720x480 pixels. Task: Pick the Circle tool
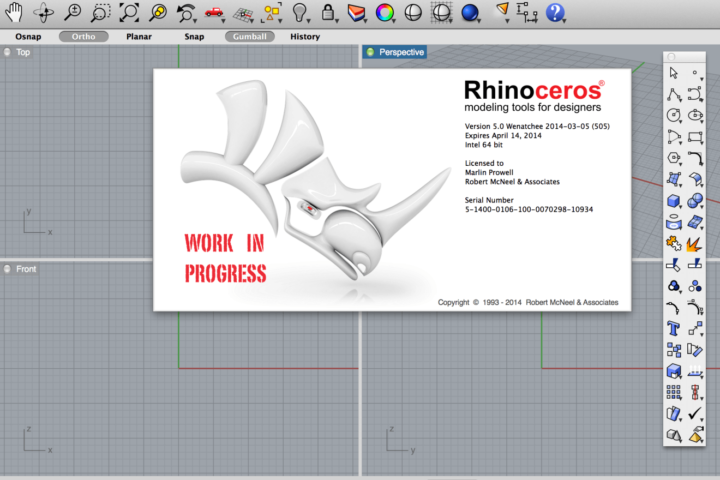[674, 115]
